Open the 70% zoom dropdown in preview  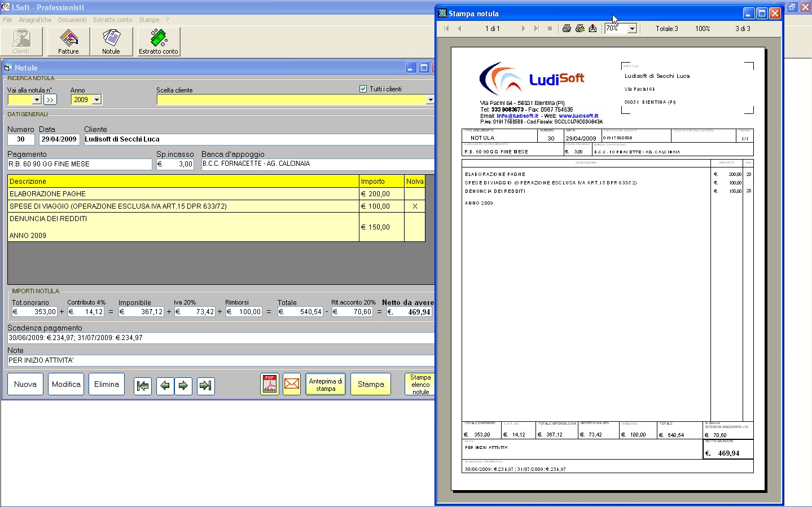(632, 29)
